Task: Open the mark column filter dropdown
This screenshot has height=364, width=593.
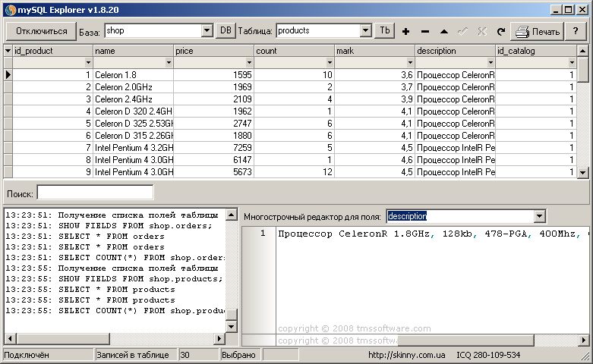Action: 410,63
